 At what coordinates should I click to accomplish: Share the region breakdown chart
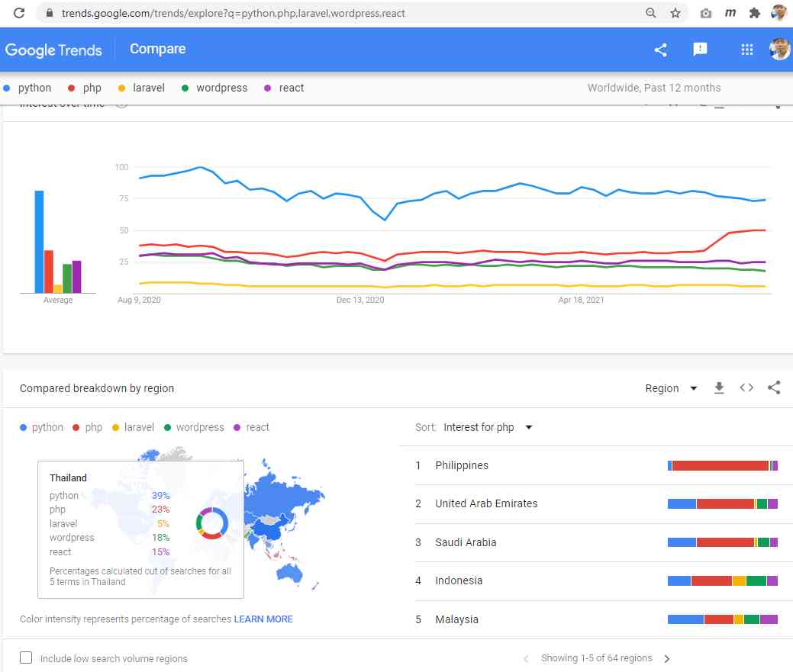tap(774, 388)
